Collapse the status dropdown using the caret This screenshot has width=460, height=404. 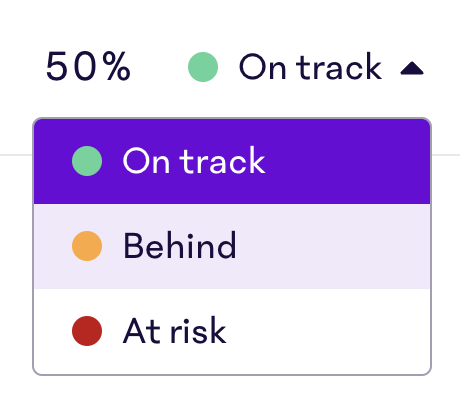[412, 68]
